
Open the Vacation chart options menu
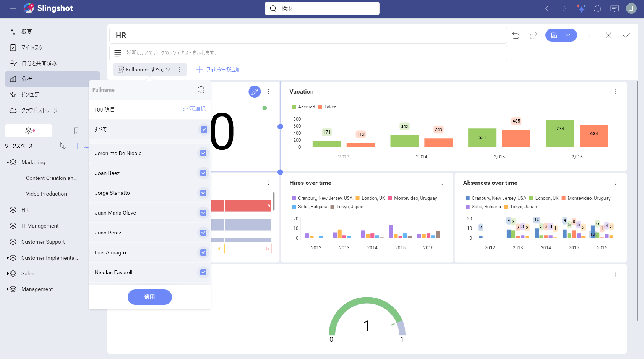click(616, 92)
